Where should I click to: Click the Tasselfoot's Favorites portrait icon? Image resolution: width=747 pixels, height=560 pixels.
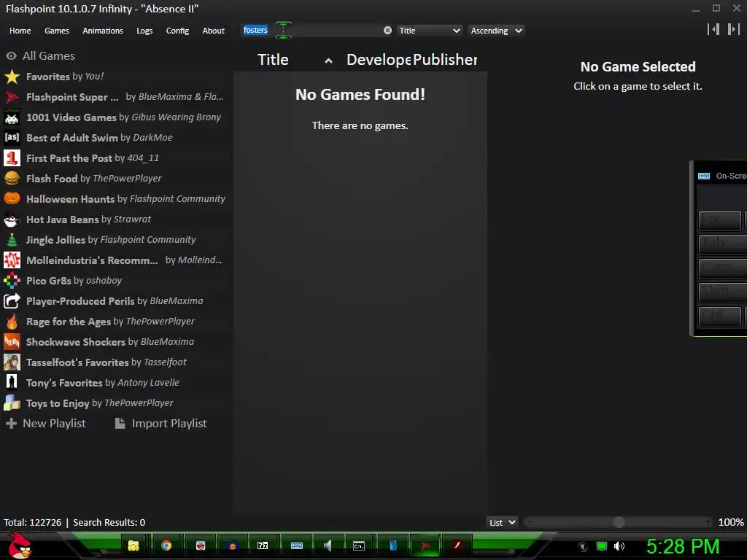coord(12,362)
